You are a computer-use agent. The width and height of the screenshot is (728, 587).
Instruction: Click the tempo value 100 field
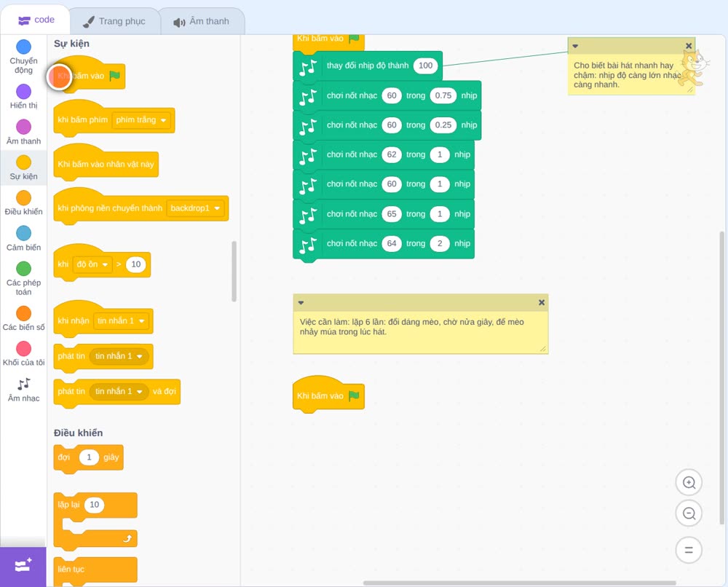(426, 66)
